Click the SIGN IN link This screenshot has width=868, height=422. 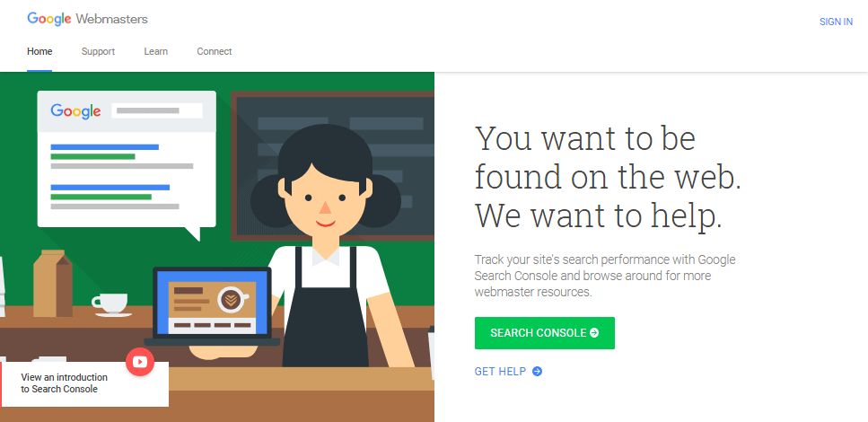coord(836,22)
